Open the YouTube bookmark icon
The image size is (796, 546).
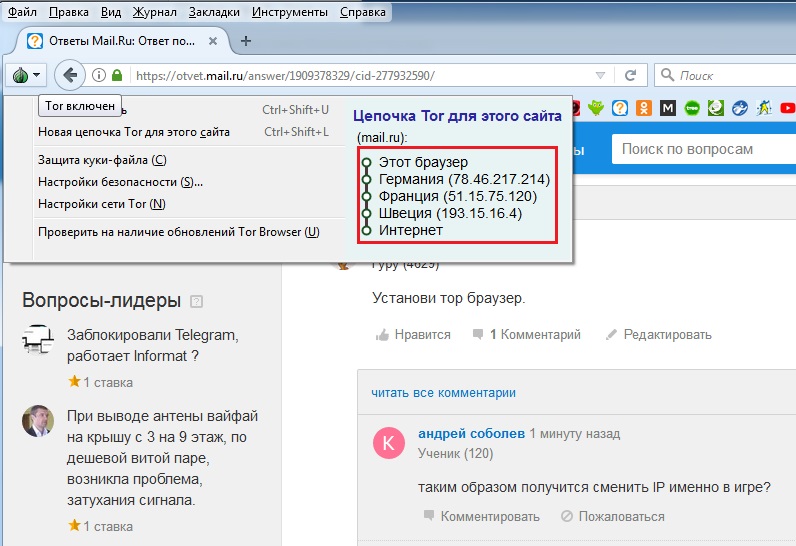tap(787, 108)
